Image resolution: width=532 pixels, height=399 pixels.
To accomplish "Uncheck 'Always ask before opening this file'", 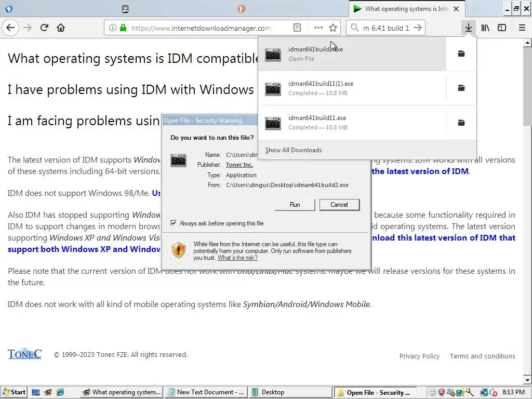I will click(x=174, y=223).
